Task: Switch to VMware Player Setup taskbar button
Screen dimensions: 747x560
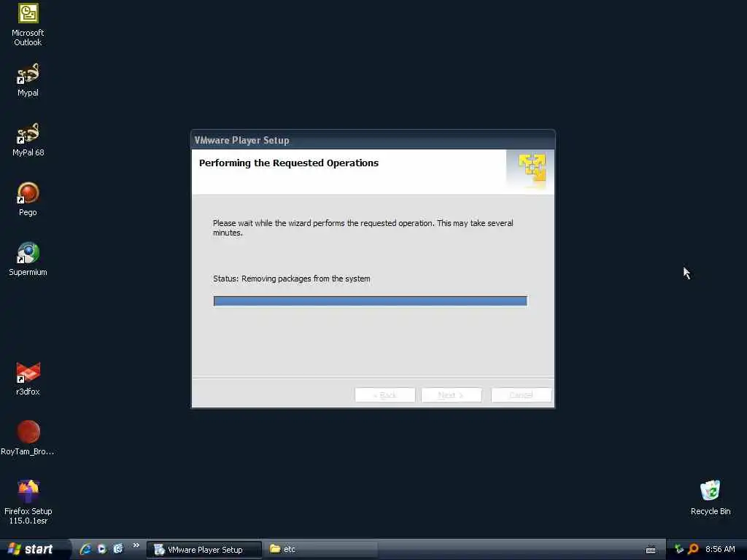Action: pos(204,550)
